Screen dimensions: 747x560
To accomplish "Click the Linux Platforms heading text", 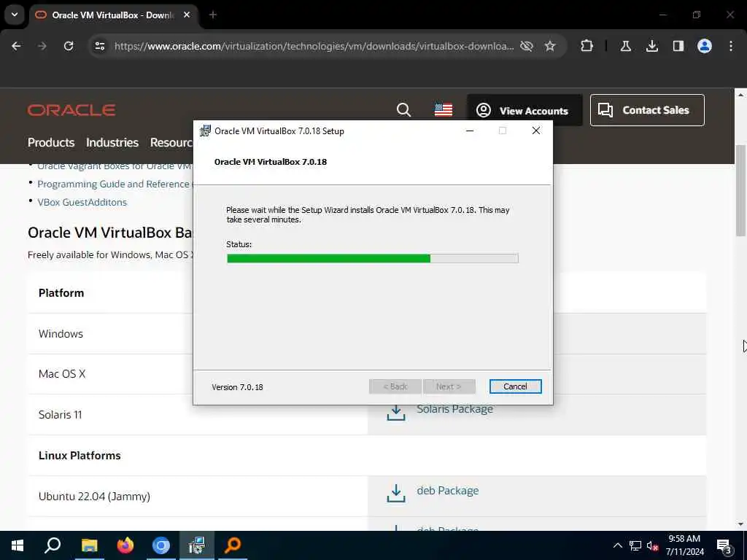I will (x=80, y=455).
